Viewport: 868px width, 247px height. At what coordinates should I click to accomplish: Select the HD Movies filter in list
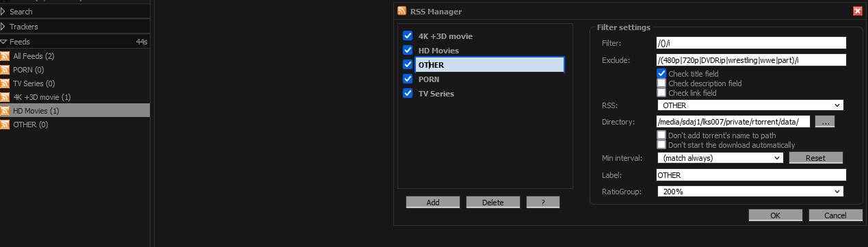pyautogui.click(x=438, y=50)
